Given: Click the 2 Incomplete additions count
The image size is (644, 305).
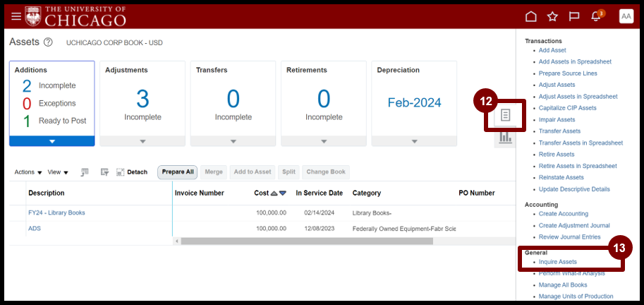Looking at the screenshot, I should coord(27,86).
